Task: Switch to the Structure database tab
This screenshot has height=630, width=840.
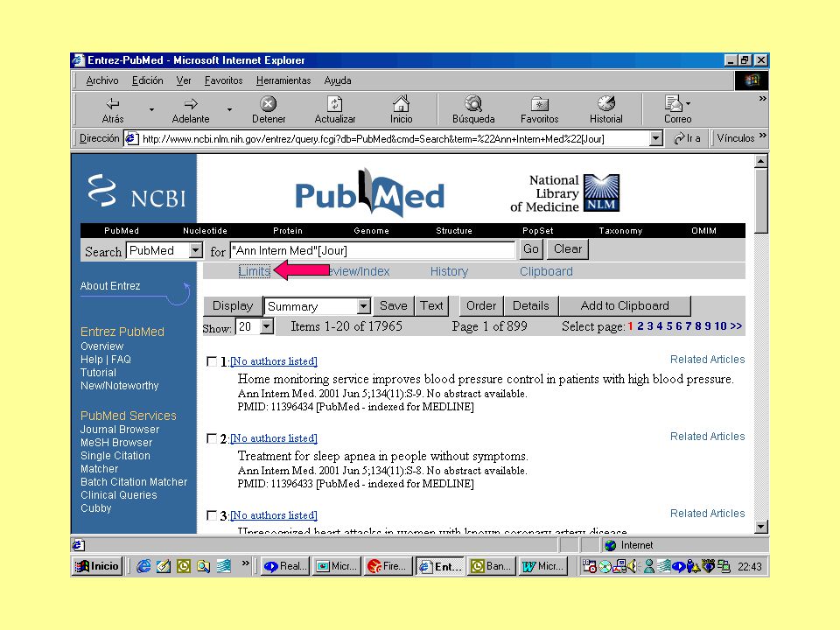Action: [454, 231]
